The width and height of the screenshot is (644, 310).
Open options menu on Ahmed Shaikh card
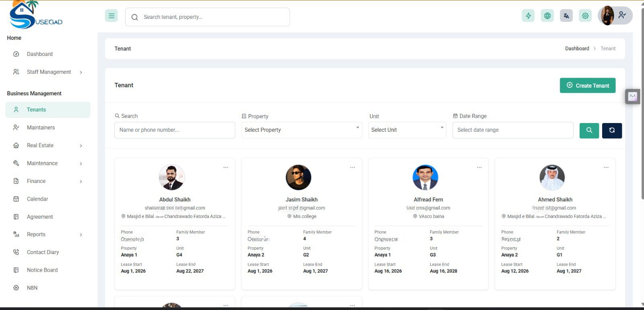(x=606, y=167)
